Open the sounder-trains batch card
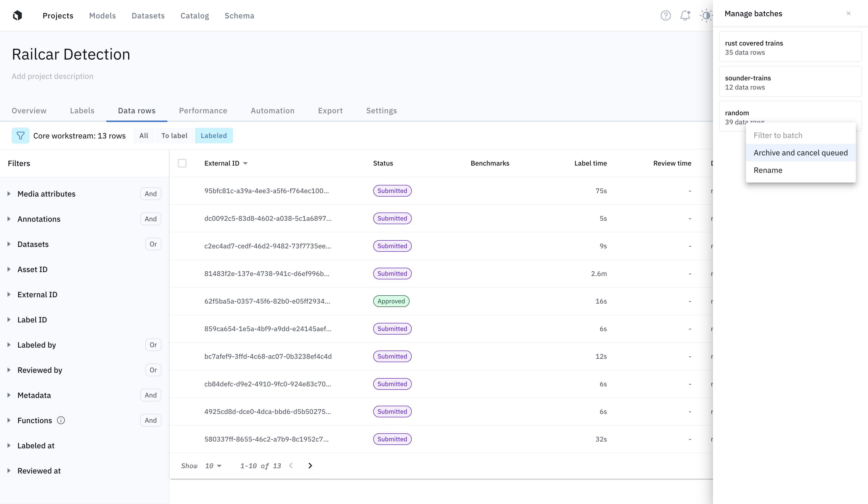The image size is (868, 504). pos(790,82)
